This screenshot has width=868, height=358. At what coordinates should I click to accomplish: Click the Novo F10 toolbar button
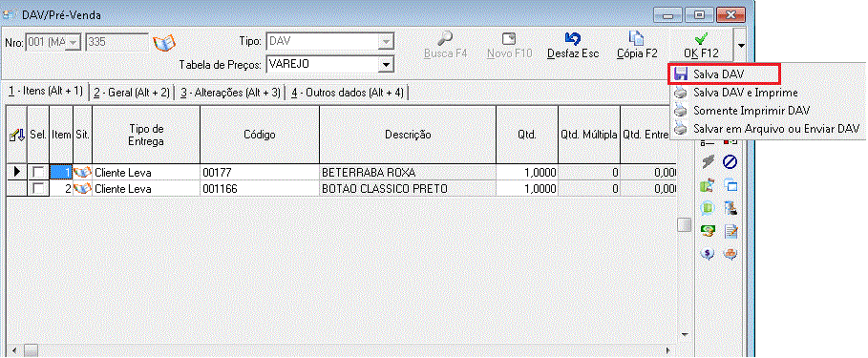[509, 46]
